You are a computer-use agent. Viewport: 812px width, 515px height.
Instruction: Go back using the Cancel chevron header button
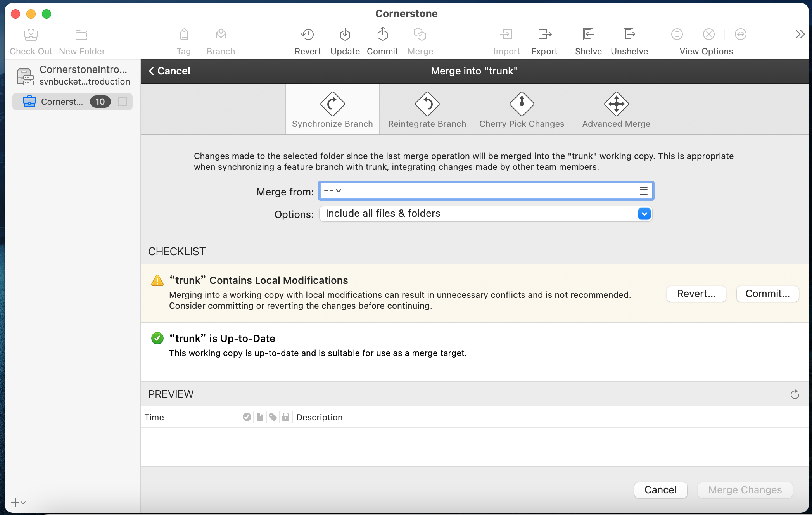tap(169, 71)
